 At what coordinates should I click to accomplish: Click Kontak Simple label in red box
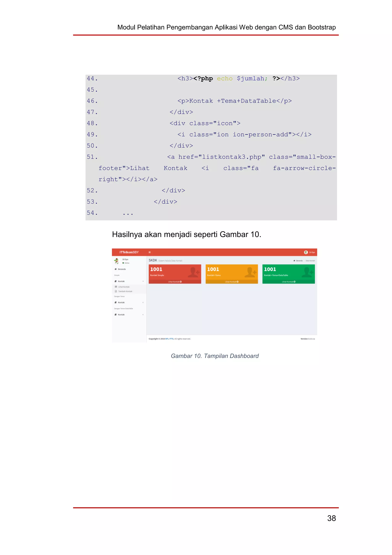pos(157,275)
